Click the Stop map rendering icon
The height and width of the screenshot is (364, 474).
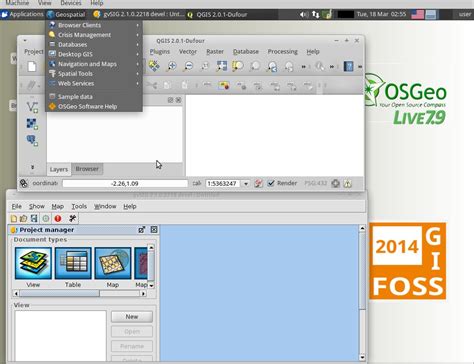pyautogui.click(x=258, y=183)
